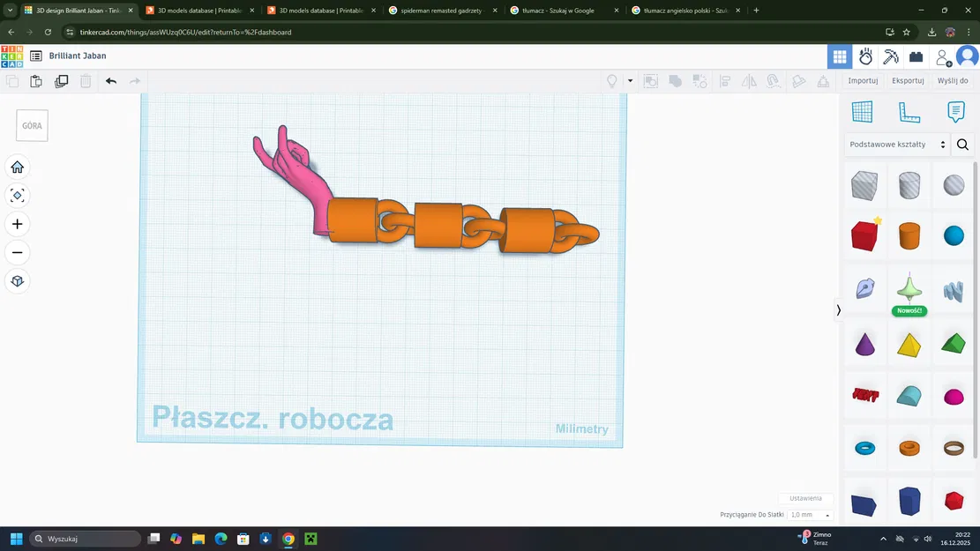Viewport: 980px width, 551px height.
Task: Pick the blue sphere shape
Action: (954, 235)
